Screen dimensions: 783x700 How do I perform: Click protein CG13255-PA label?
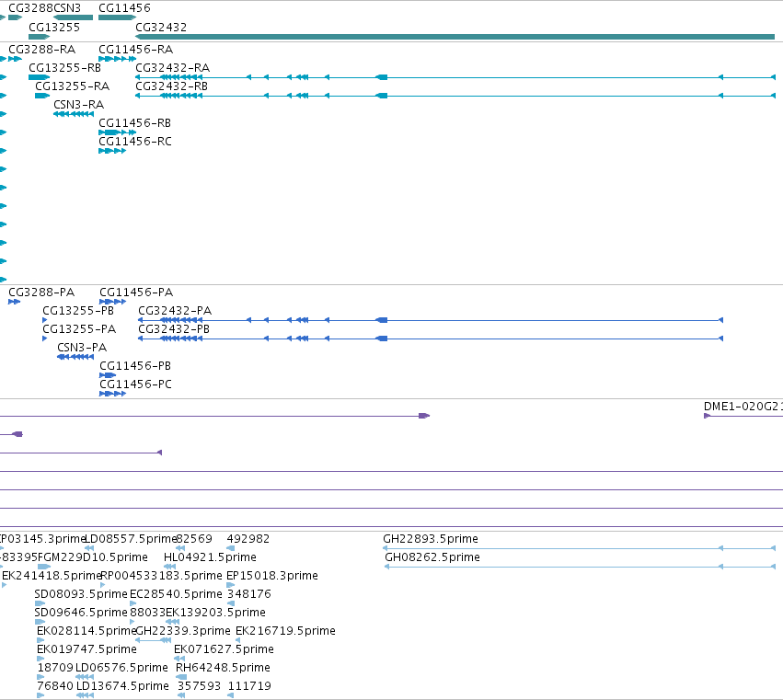pyautogui.click(x=79, y=329)
